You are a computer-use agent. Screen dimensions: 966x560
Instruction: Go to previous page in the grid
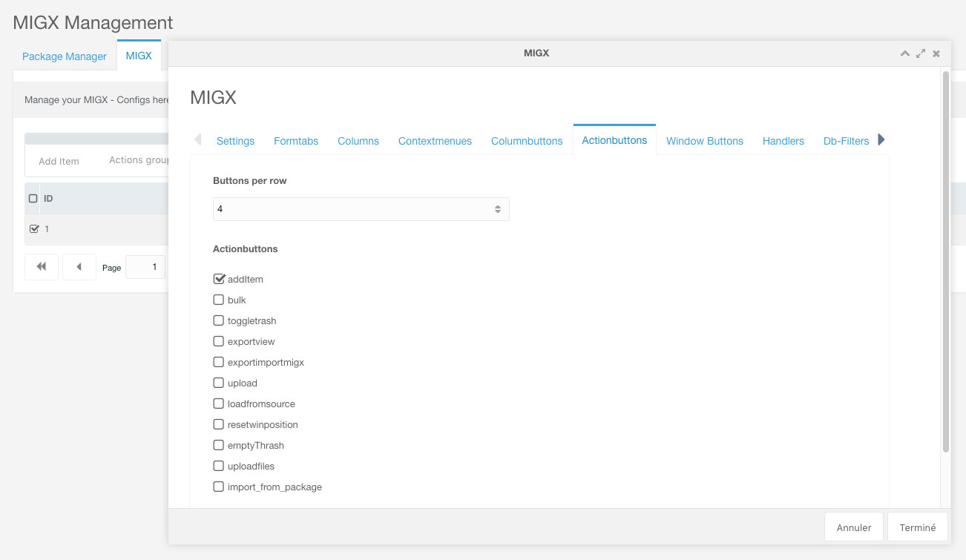point(79,267)
